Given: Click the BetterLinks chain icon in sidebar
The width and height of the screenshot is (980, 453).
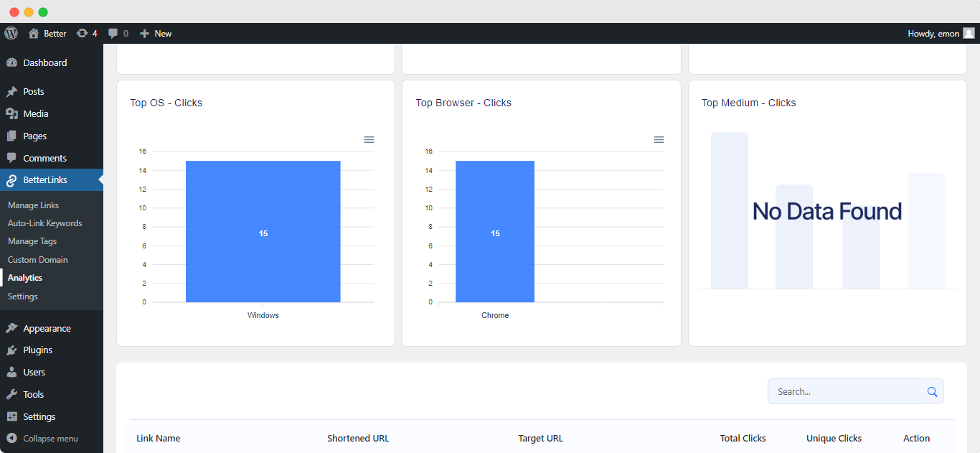Looking at the screenshot, I should pos(13,179).
